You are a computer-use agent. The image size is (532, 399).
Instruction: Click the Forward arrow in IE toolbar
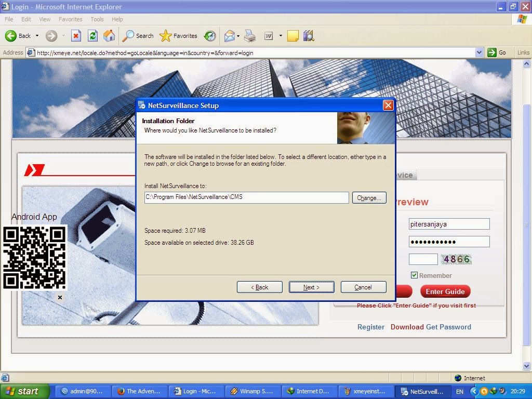[x=51, y=36]
